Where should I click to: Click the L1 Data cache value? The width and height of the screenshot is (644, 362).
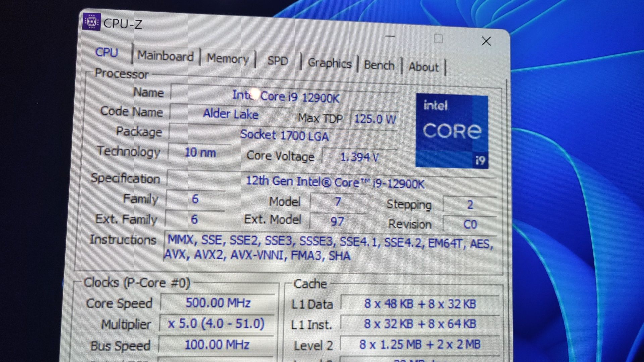[420, 304]
